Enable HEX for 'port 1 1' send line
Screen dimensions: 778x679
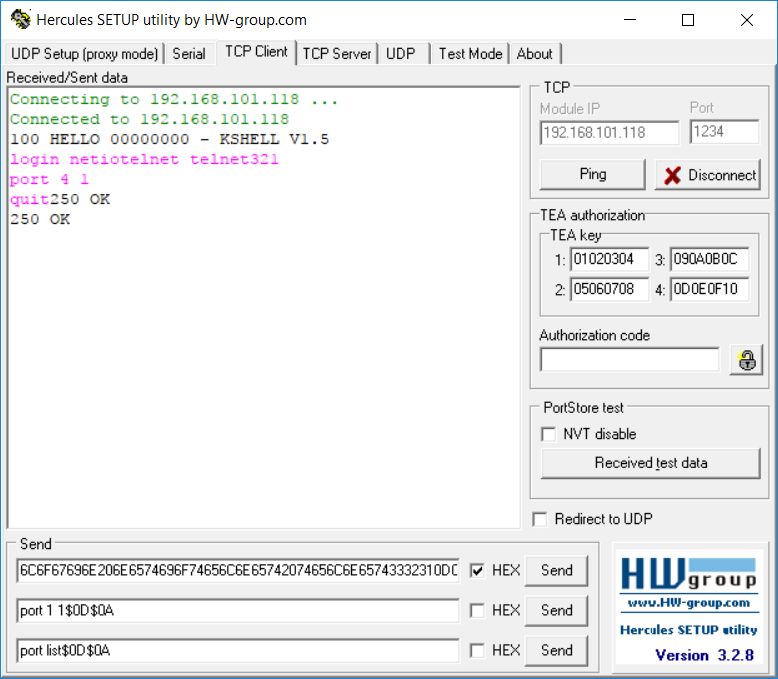click(477, 611)
